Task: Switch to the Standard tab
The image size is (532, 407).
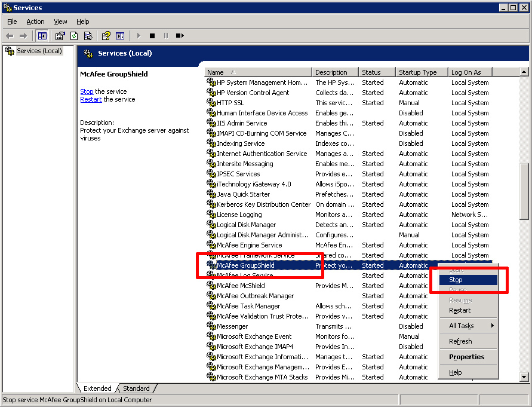Action: click(136, 388)
